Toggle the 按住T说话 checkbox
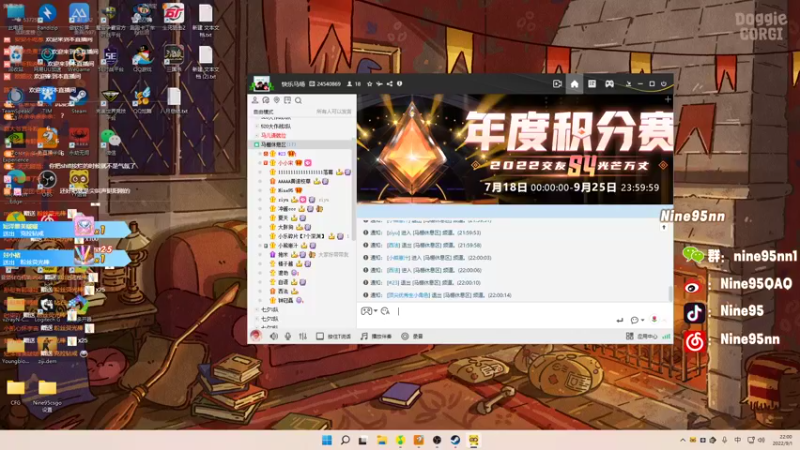The height and width of the screenshot is (450, 800). click(x=320, y=336)
